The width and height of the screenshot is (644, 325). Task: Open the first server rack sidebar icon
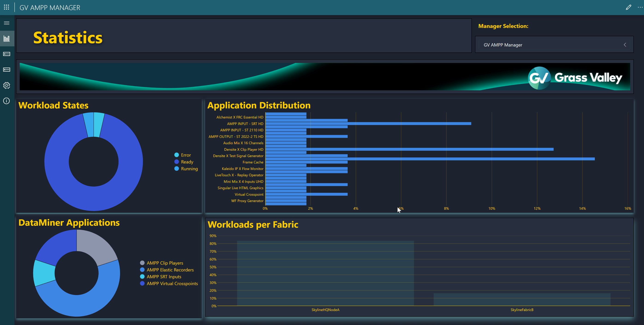[7, 54]
